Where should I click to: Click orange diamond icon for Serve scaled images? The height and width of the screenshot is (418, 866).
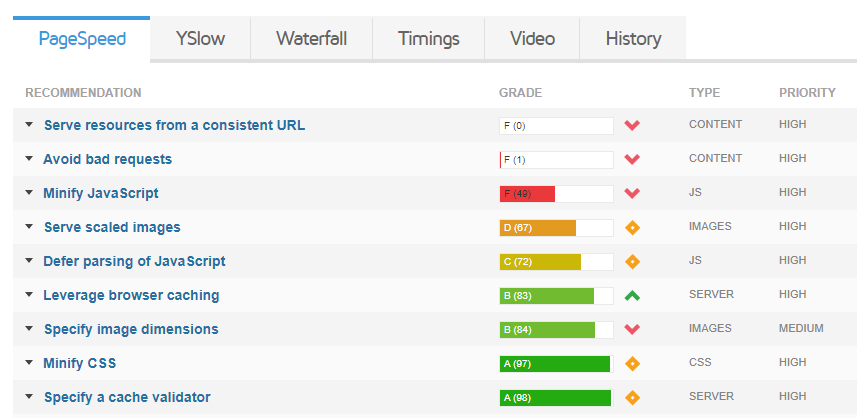pyautogui.click(x=631, y=227)
